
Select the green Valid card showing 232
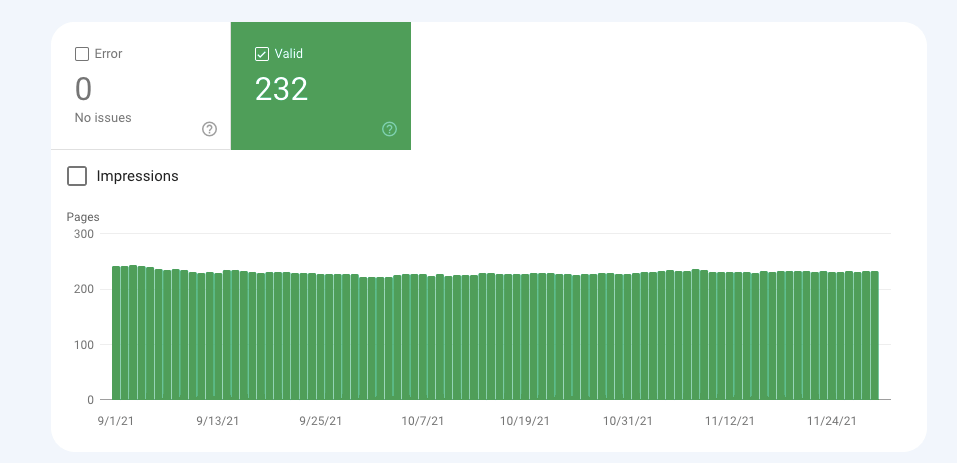pos(320,90)
